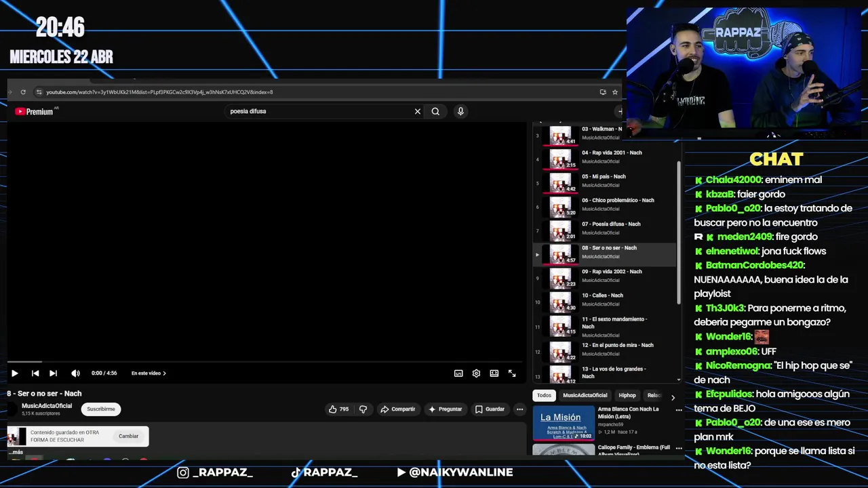This screenshot has height=488, width=868.
Task: Run search with magnifier button
Action: click(435, 112)
